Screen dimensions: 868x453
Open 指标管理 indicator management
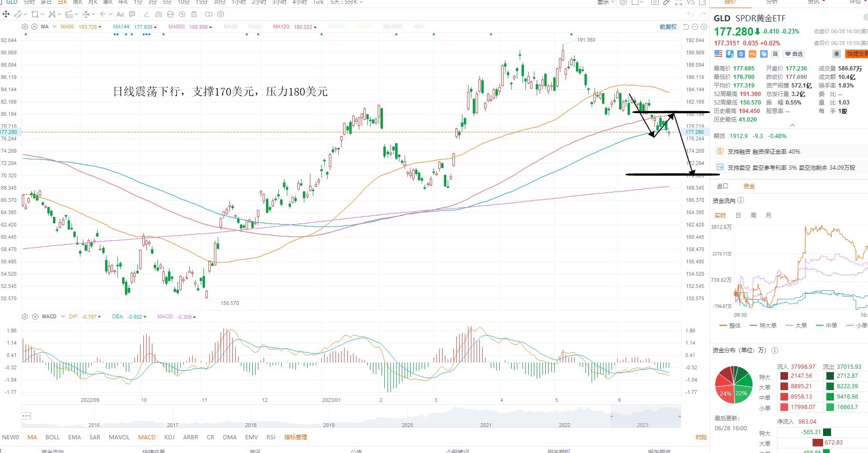coord(296,437)
